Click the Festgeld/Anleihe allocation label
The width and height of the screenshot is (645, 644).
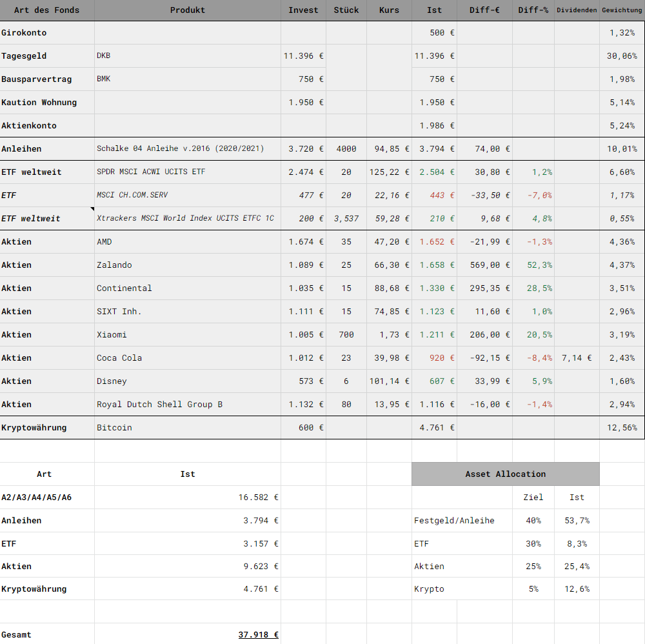click(x=454, y=521)
